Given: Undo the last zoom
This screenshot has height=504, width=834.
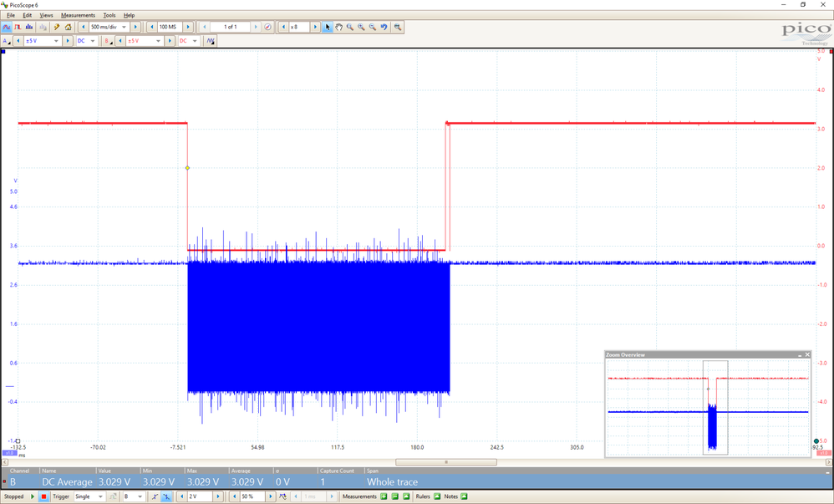Looking at the screenshot, I should tap(384, 27).
